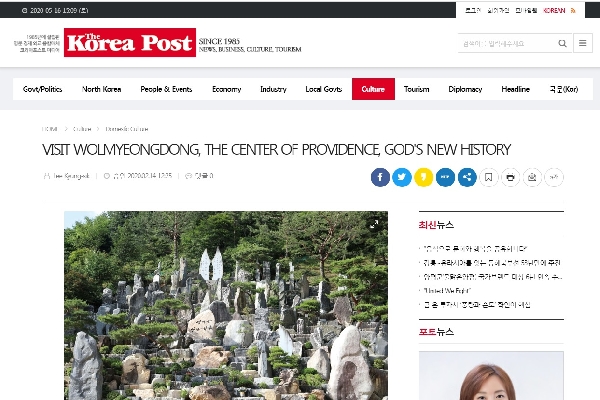Open the Diplomacy section
The width and height of the screenshot is (600, 400).
(x=465, y=89)
